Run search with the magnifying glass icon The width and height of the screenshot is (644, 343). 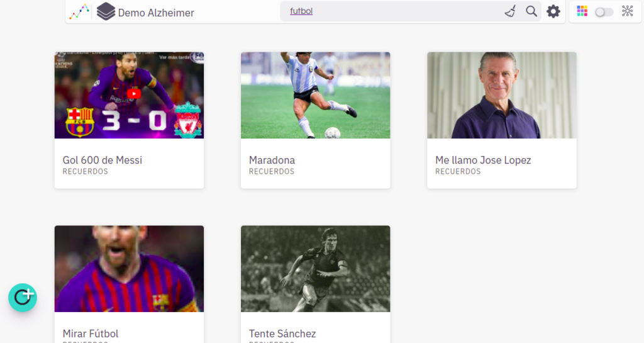(531, 11)
